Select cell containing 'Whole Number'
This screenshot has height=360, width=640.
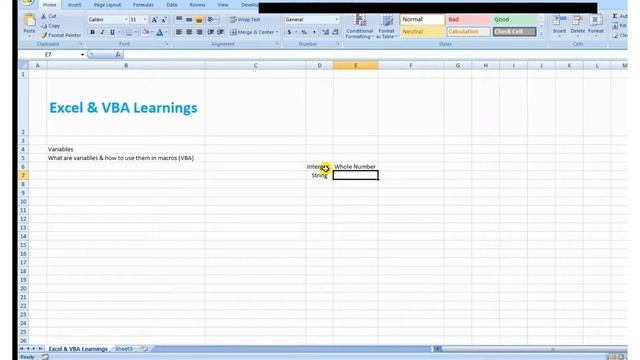coord(355,167)
